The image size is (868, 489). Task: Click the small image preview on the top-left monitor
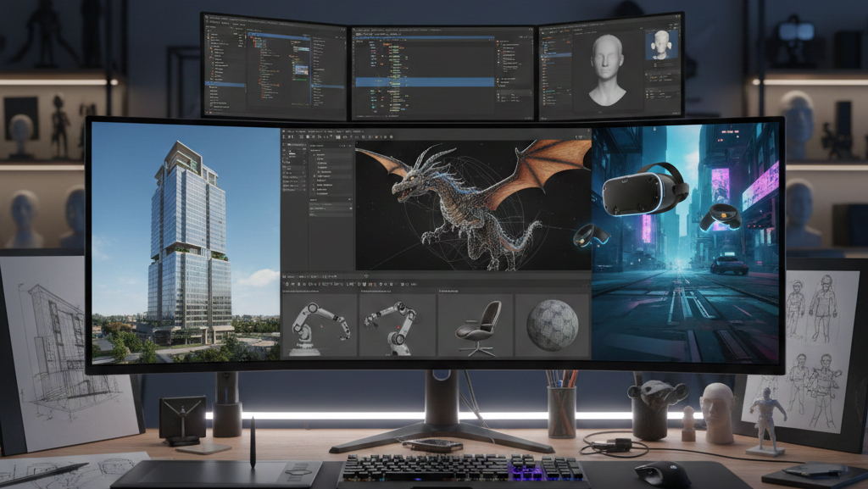coord(302,70)
